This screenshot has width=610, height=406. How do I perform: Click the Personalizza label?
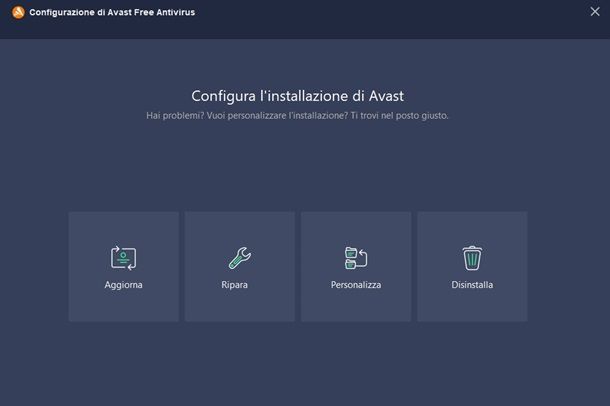click(356, 285)
